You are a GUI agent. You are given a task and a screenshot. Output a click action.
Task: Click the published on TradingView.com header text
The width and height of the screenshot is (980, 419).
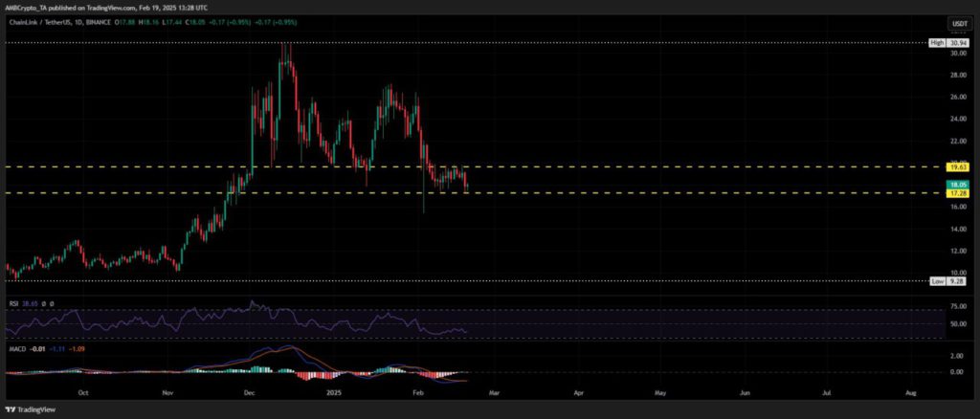(105, 7)
